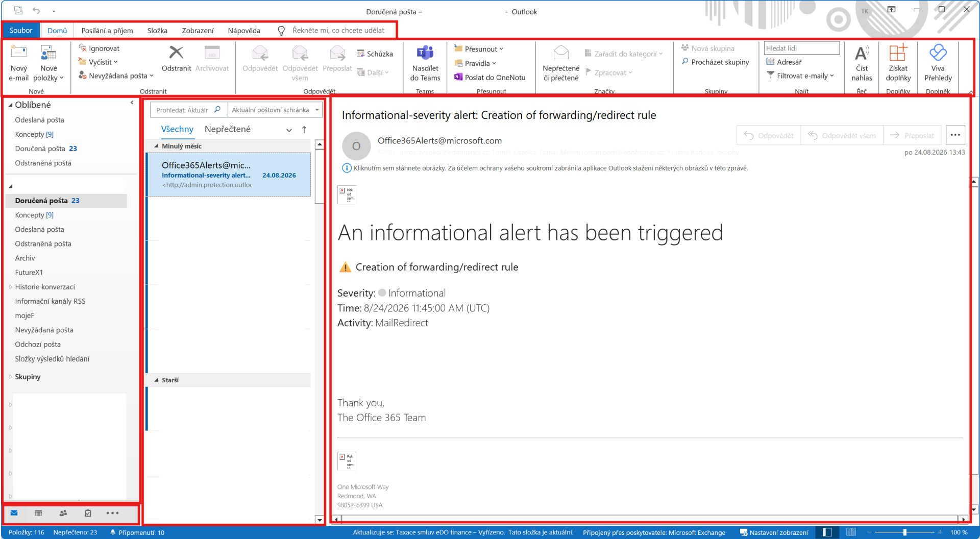Click Procházet skupiny button
The width and height of the screenshot is (980, 539).
715,62
